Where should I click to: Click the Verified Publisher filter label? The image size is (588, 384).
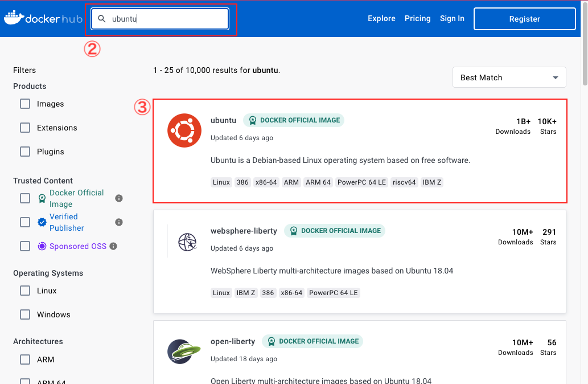(67, 222)
